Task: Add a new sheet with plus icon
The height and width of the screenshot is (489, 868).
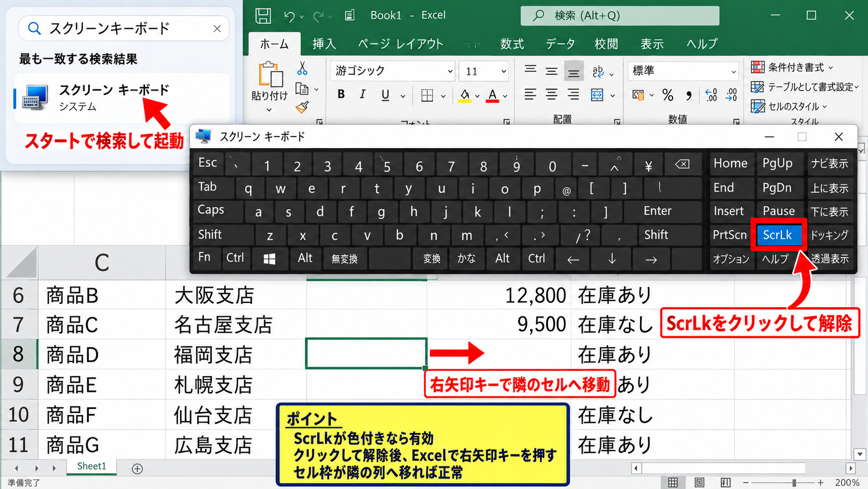Action: coord(137,469)
